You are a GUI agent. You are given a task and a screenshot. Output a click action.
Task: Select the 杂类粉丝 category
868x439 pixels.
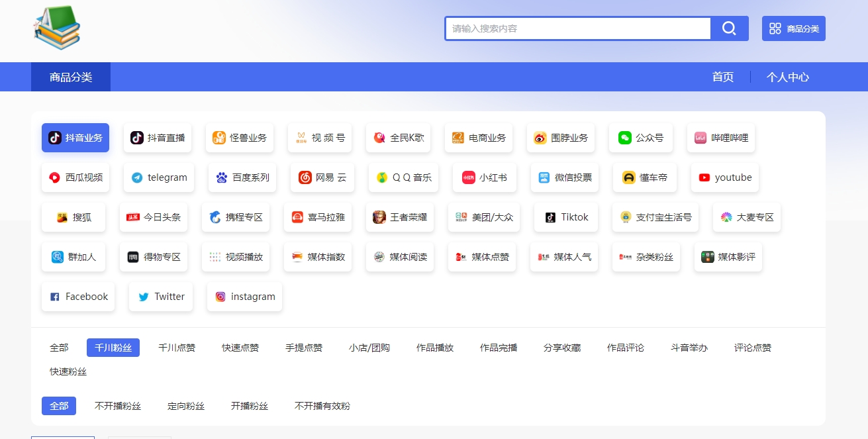tap(646, 257)
